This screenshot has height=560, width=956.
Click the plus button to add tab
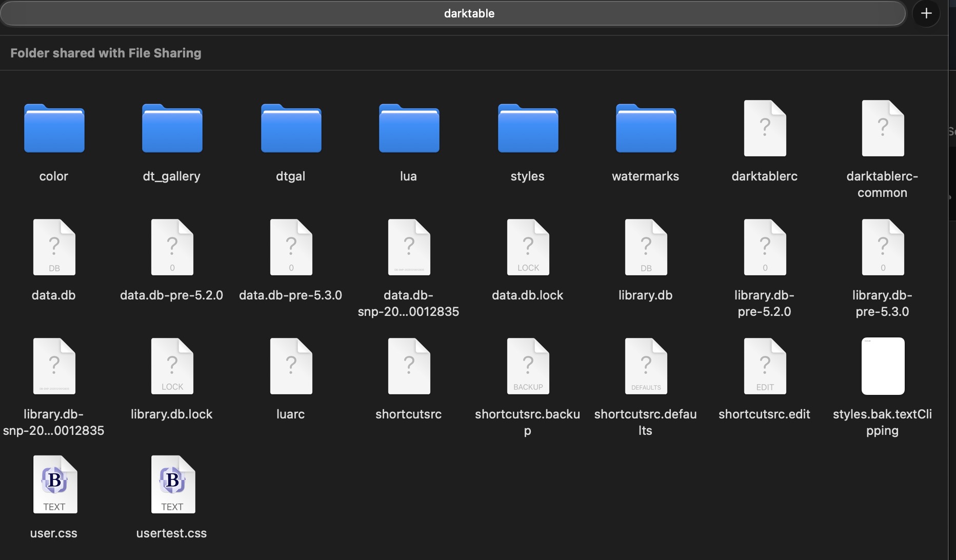[x=926, y=13]
